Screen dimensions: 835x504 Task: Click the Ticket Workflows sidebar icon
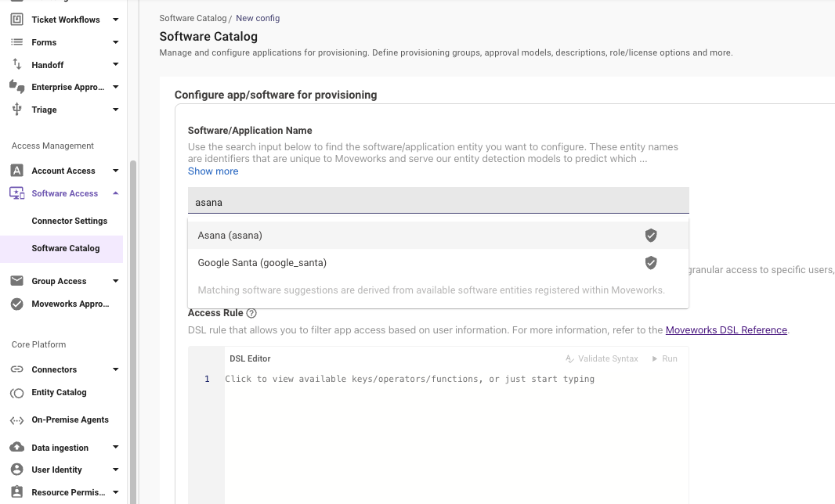pyautogui.click(x=16, y=20)
